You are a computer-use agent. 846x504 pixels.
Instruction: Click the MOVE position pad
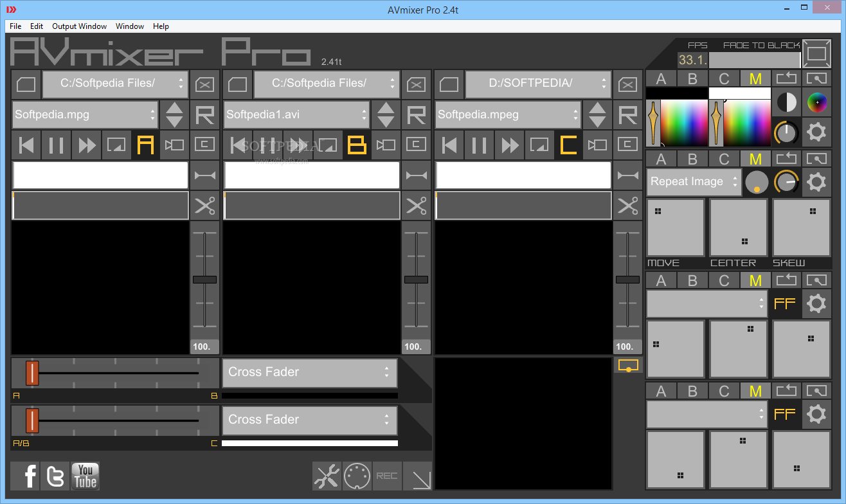[676, 228]
